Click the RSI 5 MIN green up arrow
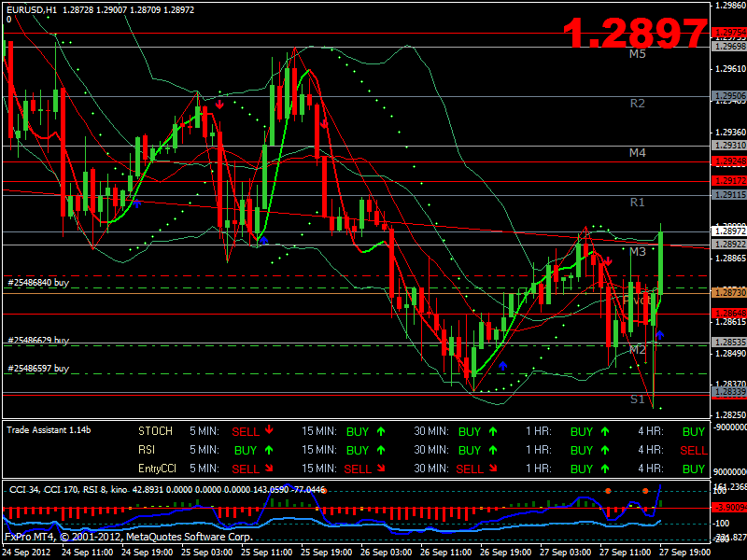Screen dimensions: 747x560 [269, 450]
